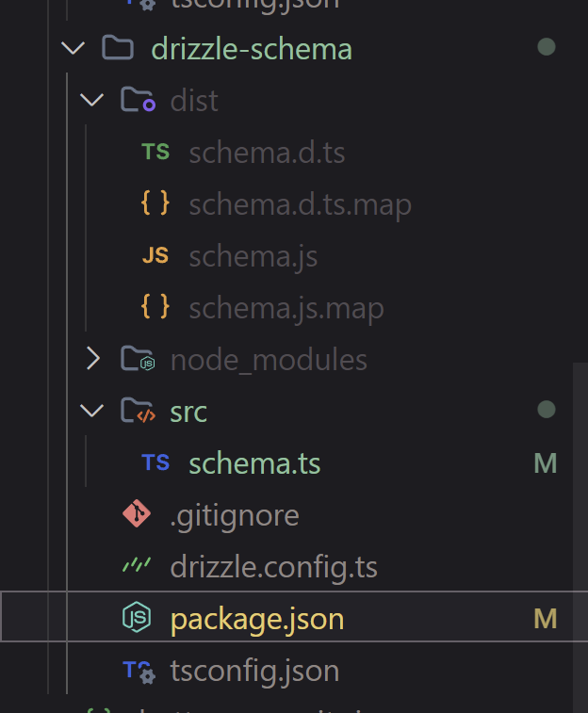Collapse the dist folder chevron
The image size is (588, 713).
(x=91, y=101)
